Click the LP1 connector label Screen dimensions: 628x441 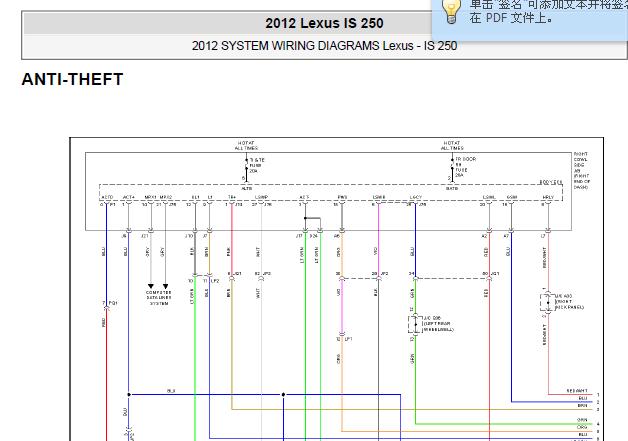pos(348,339)
